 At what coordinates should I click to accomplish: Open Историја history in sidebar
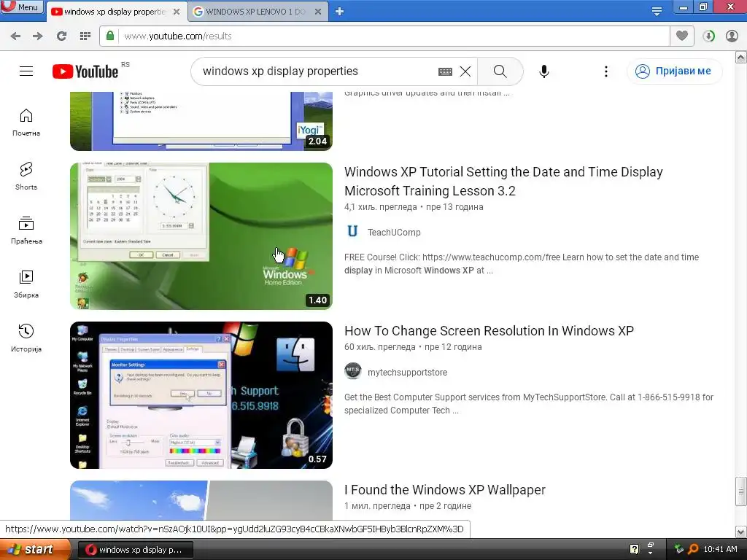(x=26, y=338)
